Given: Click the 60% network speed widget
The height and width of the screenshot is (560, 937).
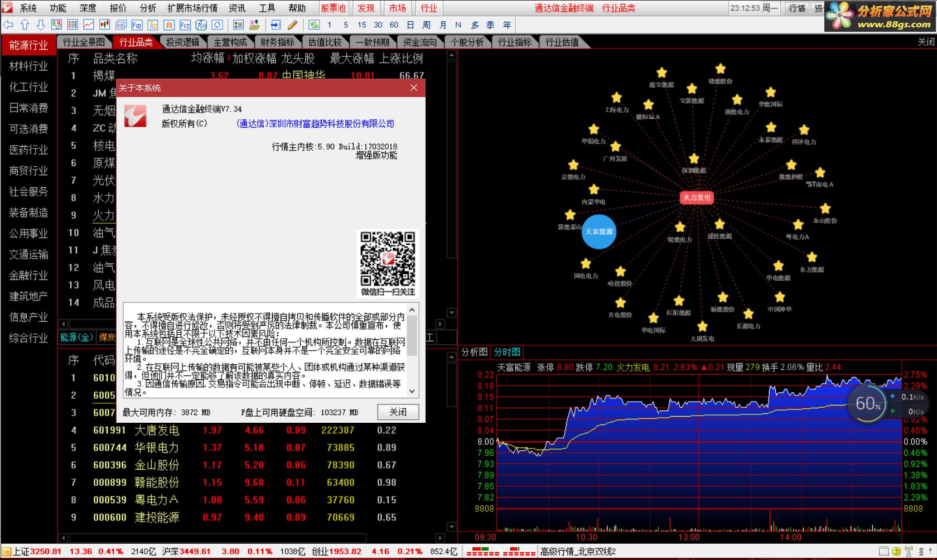Looking at the screenshot, I should [x=867, y=403].
